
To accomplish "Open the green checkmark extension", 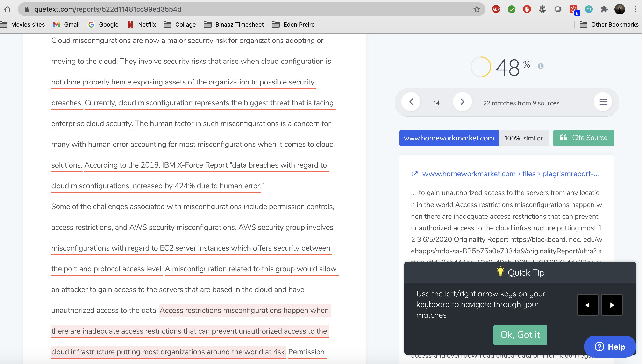I will click(x=511, y=9).
